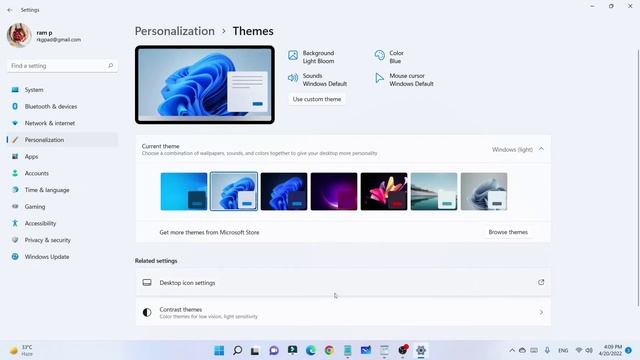Open Privacy & security label

[48, 240]
